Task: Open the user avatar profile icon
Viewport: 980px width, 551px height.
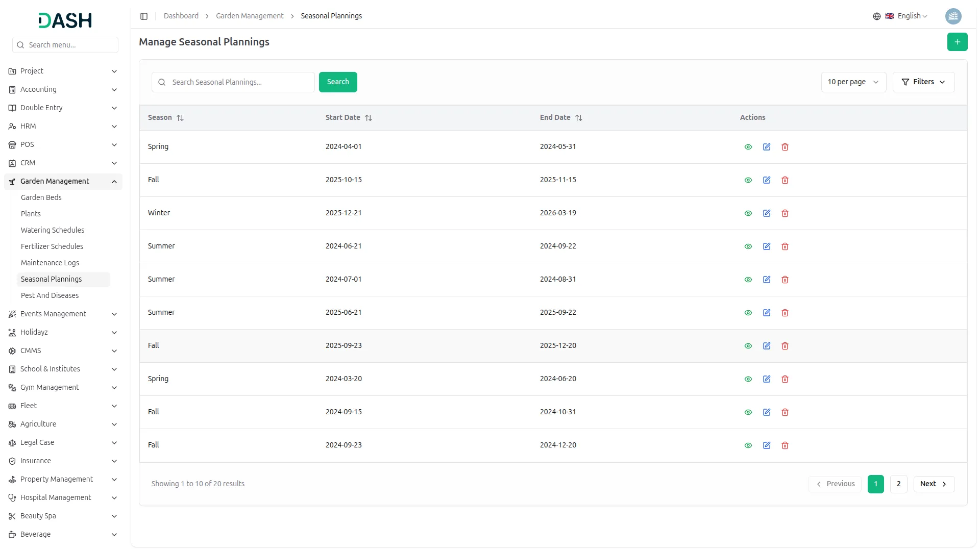Action: [952, 16]
